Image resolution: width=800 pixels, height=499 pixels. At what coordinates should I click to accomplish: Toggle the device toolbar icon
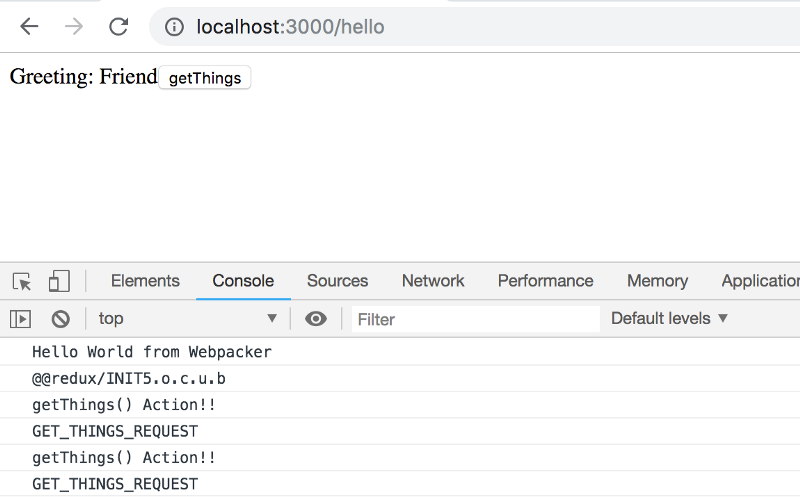pyautogui.click(x=59, y=281)
